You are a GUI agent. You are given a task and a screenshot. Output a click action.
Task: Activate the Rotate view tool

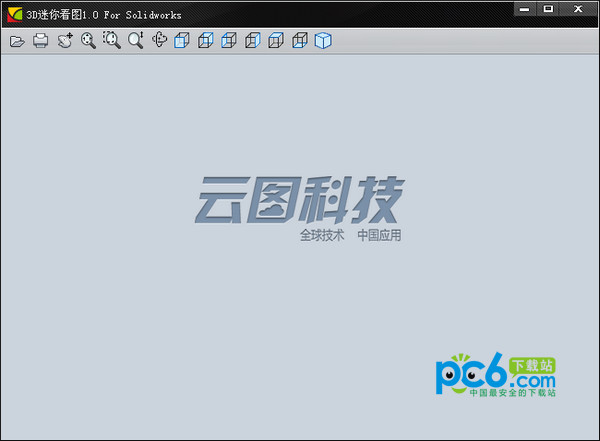pyautogui.click(x=159, y=40)
